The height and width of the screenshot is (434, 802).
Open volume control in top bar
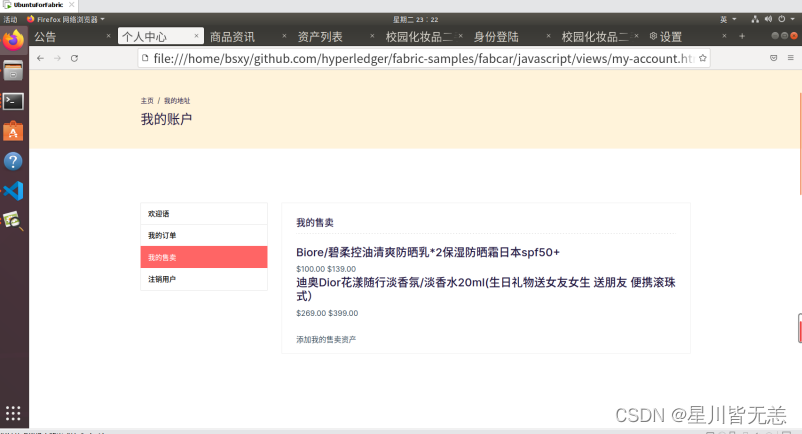pos(768,19)
